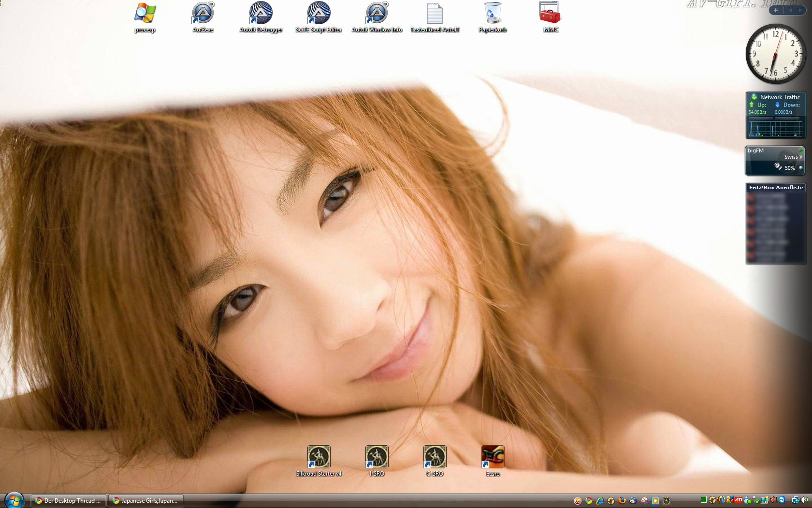The width and height of the screenshot is (812, 508).
Task: Launch the I-SRO shortcut
Action: pyautogui.click(x=377, y=457)
